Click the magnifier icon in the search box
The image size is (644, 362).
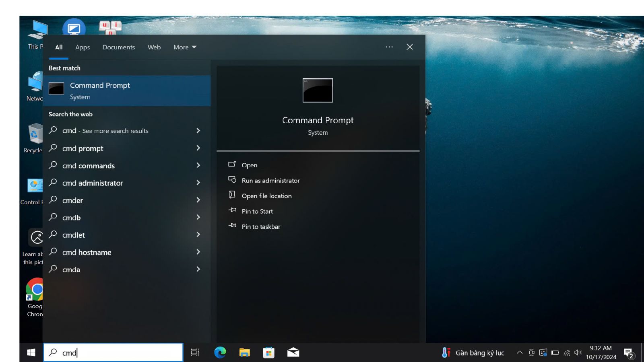53,352
